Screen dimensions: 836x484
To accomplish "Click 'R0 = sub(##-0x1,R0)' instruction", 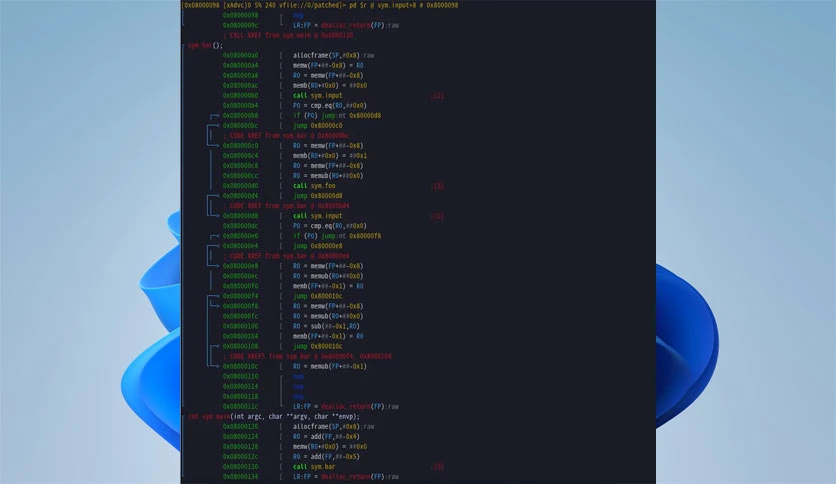I will pos(326,326).
